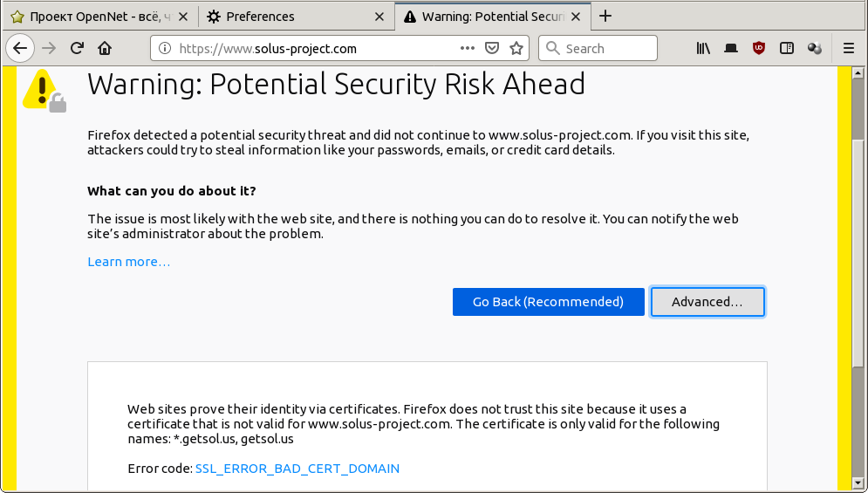Expand the Advanced… error details
Image resolution: width=868 pixels, height=493 pixels.
point(707,302)
